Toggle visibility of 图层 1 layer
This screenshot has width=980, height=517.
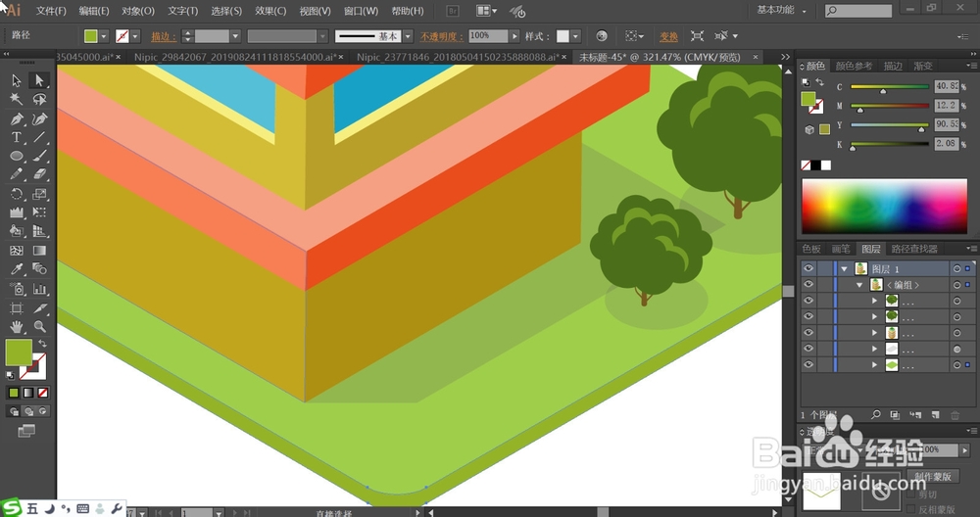808,268
